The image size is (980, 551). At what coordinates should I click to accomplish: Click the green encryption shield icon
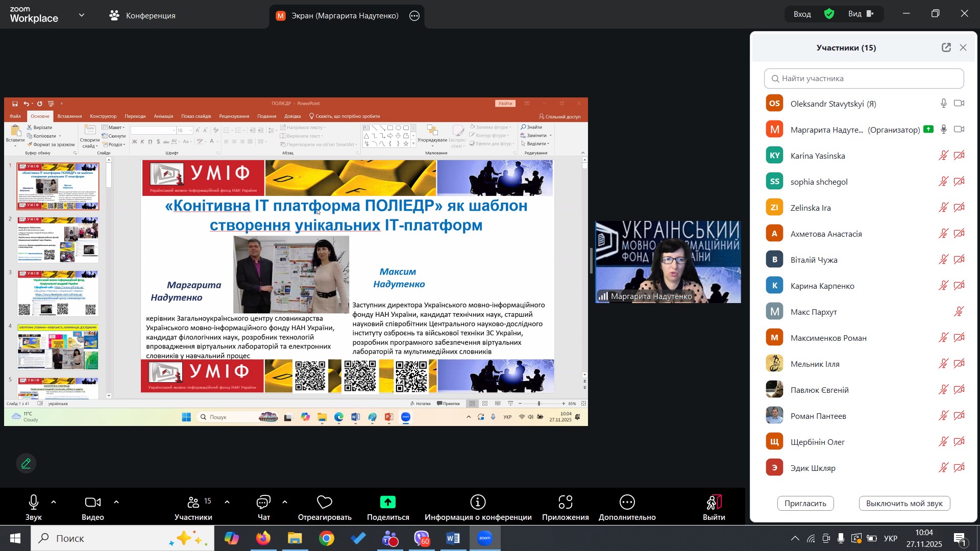point(829,14)
